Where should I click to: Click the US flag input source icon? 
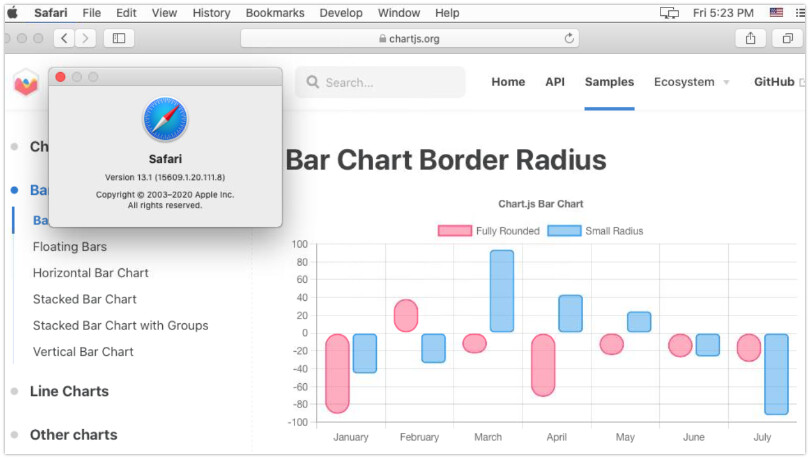[776, 12]
